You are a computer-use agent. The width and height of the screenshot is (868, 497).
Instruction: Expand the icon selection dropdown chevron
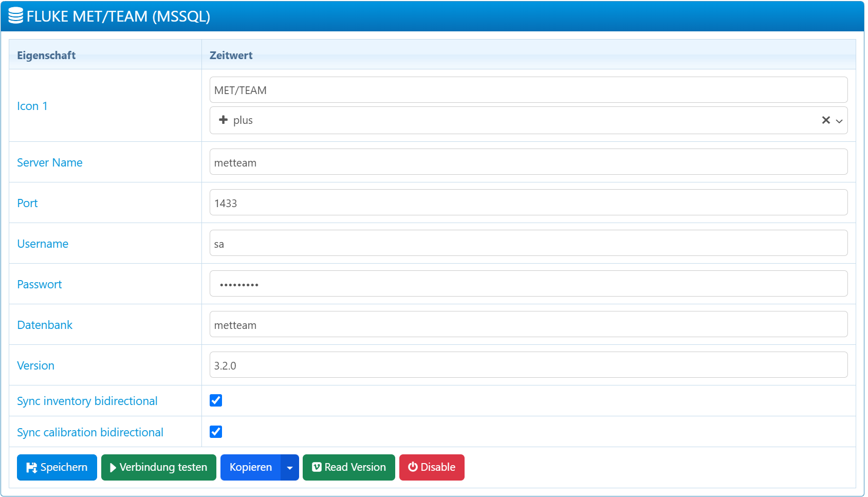pyautogui.click(x=839, y=121)
